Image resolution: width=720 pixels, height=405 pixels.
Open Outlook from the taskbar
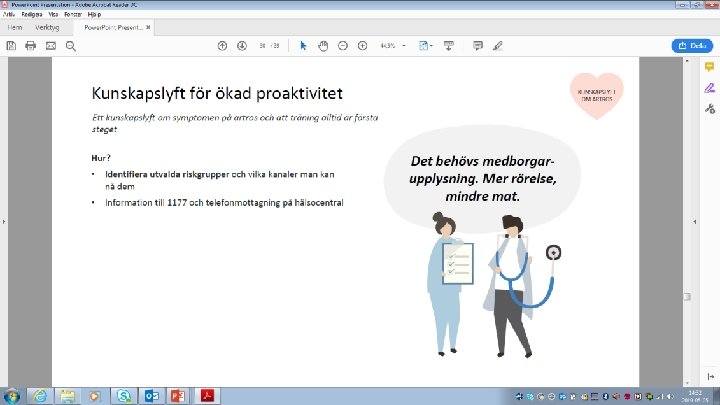[x=151, y=396]
